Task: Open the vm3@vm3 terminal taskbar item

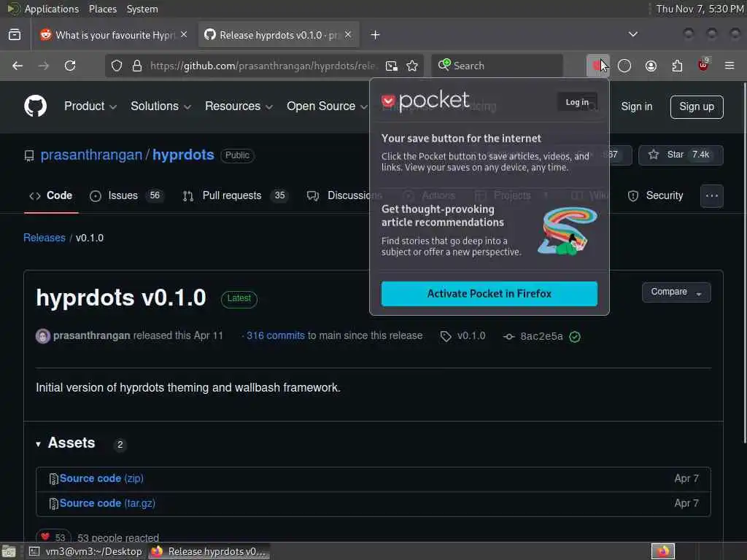Action: (x=86, y=551)
